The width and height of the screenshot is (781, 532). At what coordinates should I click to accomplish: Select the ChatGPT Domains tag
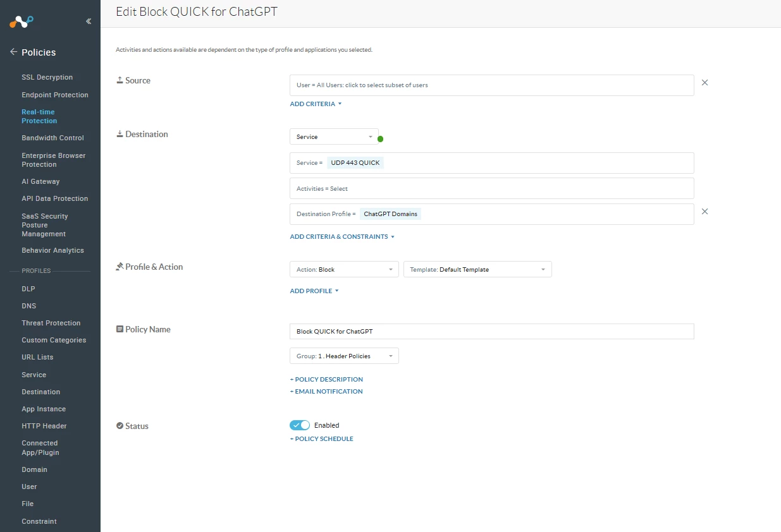(391, 214)
